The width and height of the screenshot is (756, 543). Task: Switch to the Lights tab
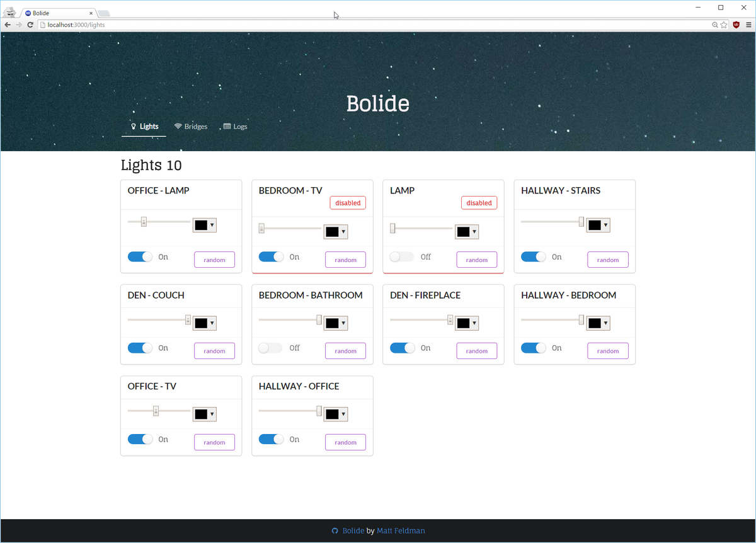coord(144,127)
